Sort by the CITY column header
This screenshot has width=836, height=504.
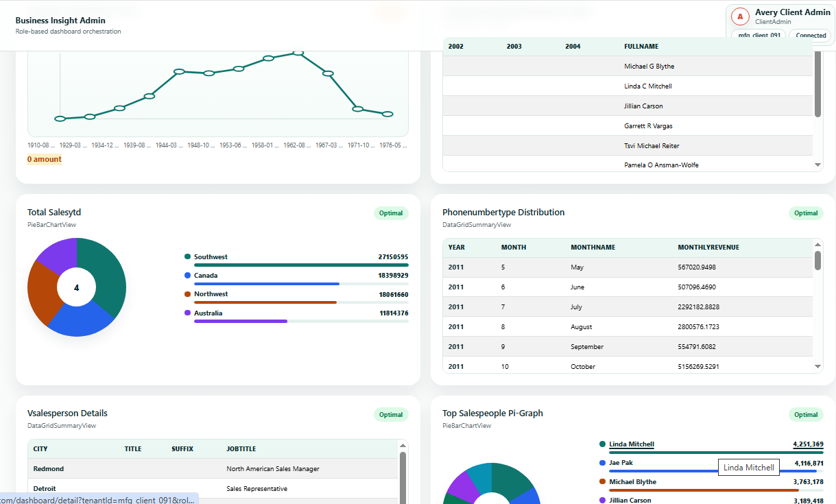click(x=40, y=449)
